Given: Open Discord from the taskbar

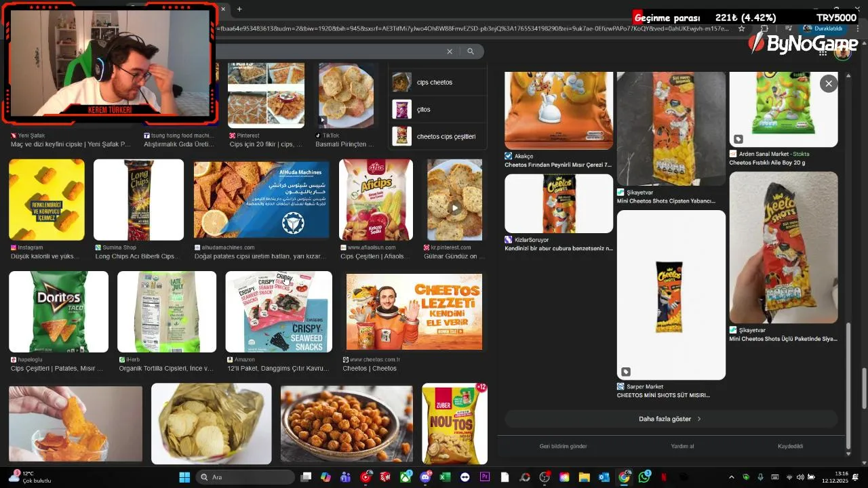Looking at the screenshot, I should [425, 477].
